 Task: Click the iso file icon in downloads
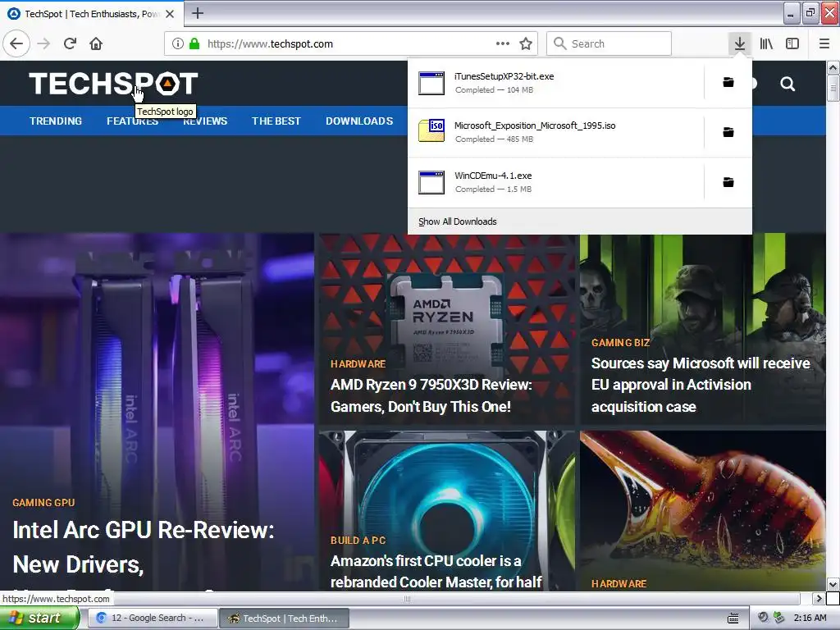point(431,130)
